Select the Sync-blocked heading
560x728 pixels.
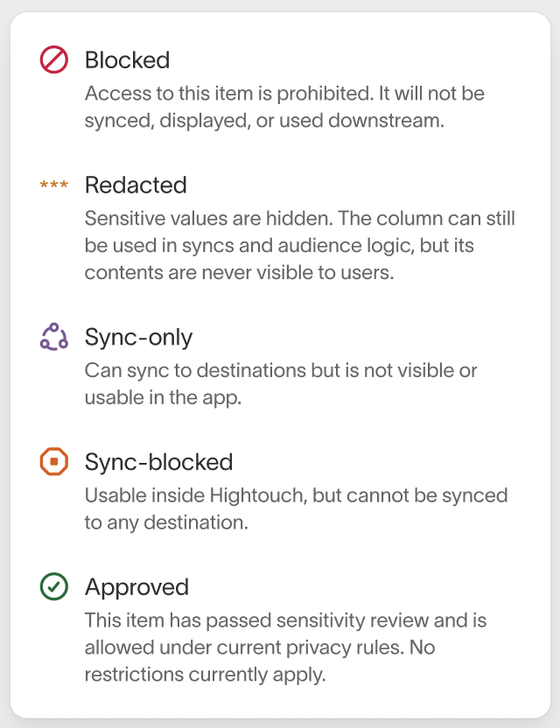coord(158,462)
